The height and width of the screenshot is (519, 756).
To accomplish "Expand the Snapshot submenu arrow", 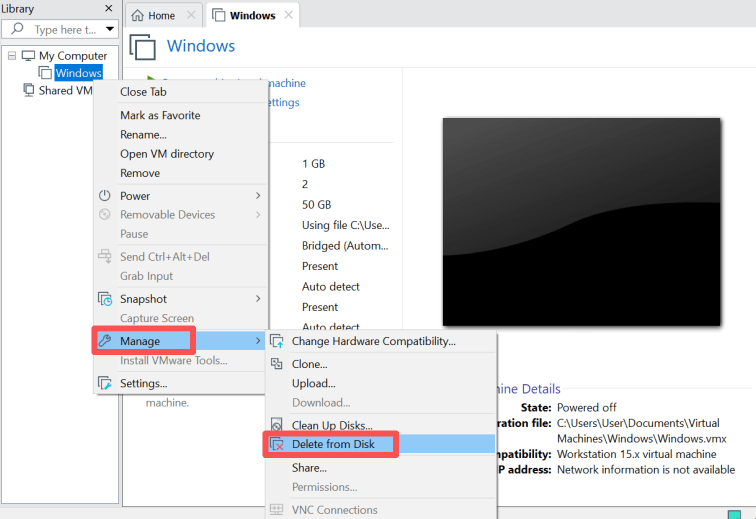I will 258,299.
